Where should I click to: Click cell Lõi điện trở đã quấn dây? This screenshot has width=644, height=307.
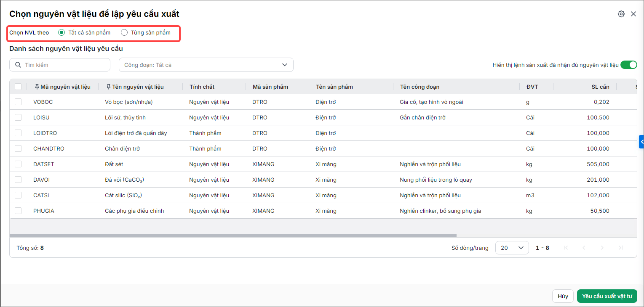136,133
